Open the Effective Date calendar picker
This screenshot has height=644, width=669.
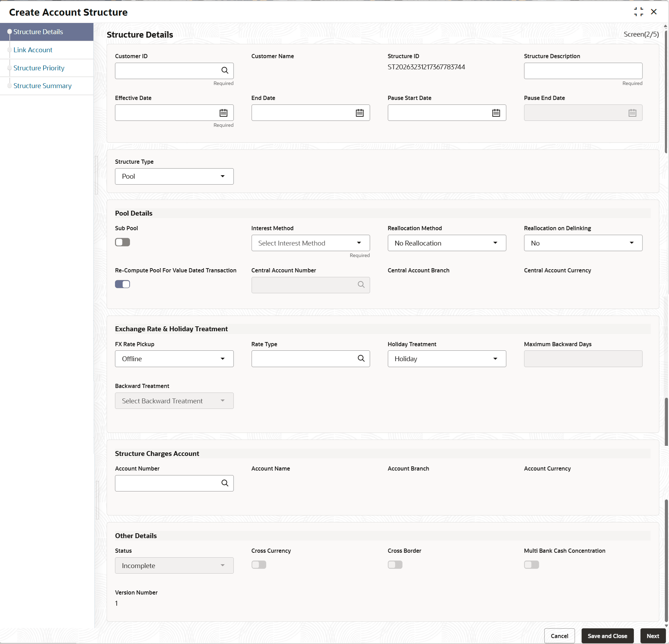click(223, 113)
